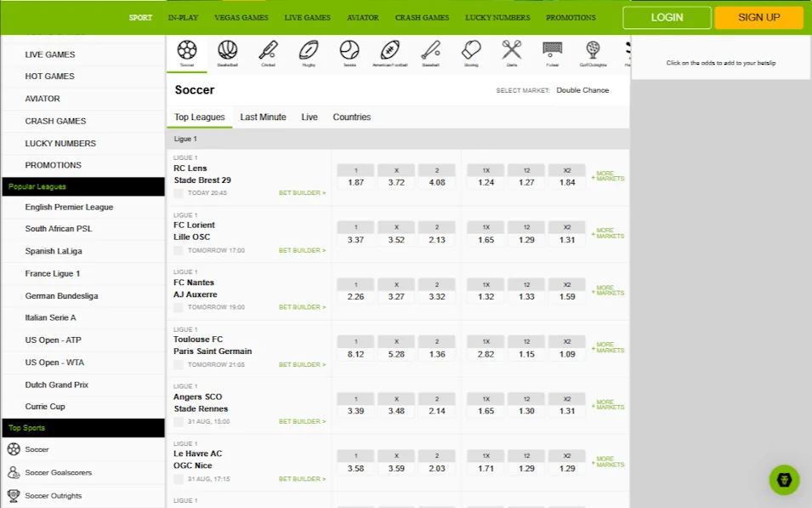Switch to the Top Leagues tab
This screenshot has height=508, width=812.
point(199,117)
